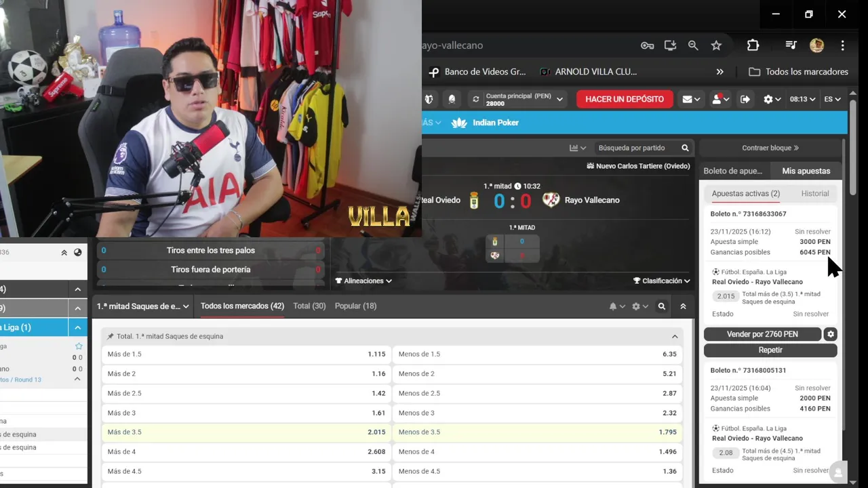This screenshot has width=868, height=488.
Task: Open the user profile icon dropdown
Action: [720, 99]
